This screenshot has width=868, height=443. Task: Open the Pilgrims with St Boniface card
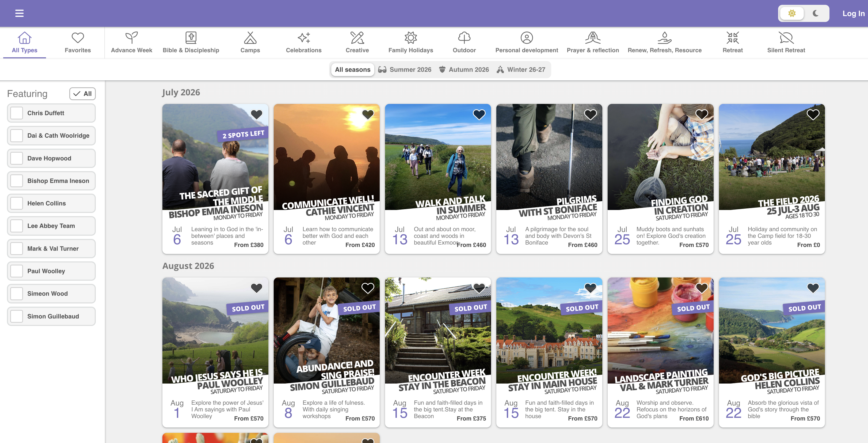click(x=549, y=179)
